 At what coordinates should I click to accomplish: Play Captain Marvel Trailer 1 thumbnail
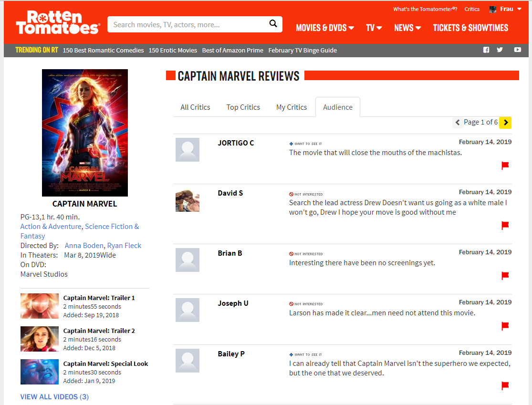39,306
